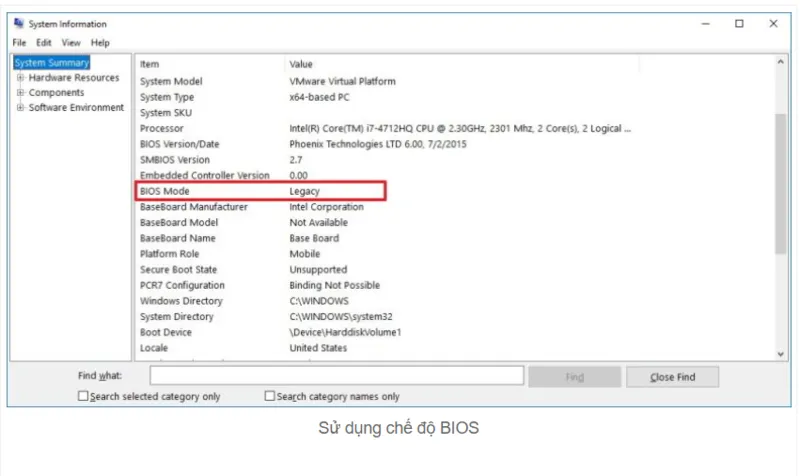The image size is (800, 476).
Task: Expand the Components node
Action: [20, 92]
